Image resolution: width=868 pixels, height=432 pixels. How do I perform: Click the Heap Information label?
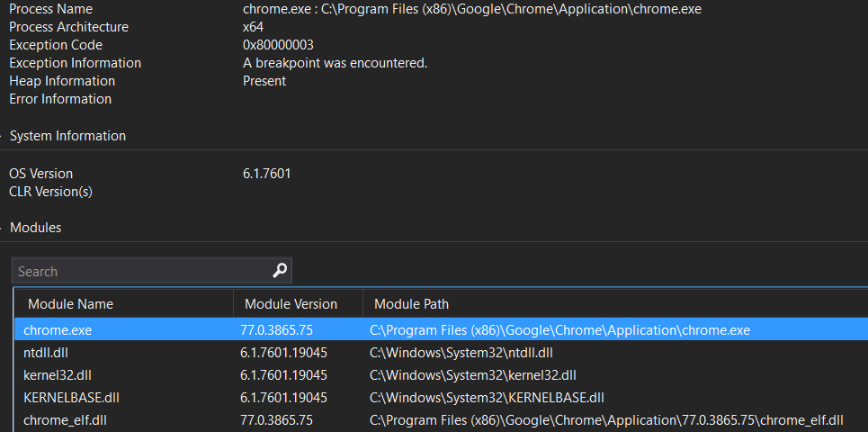click(x=62, y=81)
